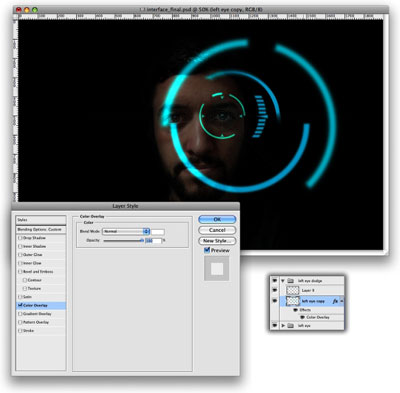Click the Opacity slider handle
The image size is (400, 393).
pos(142,240)
